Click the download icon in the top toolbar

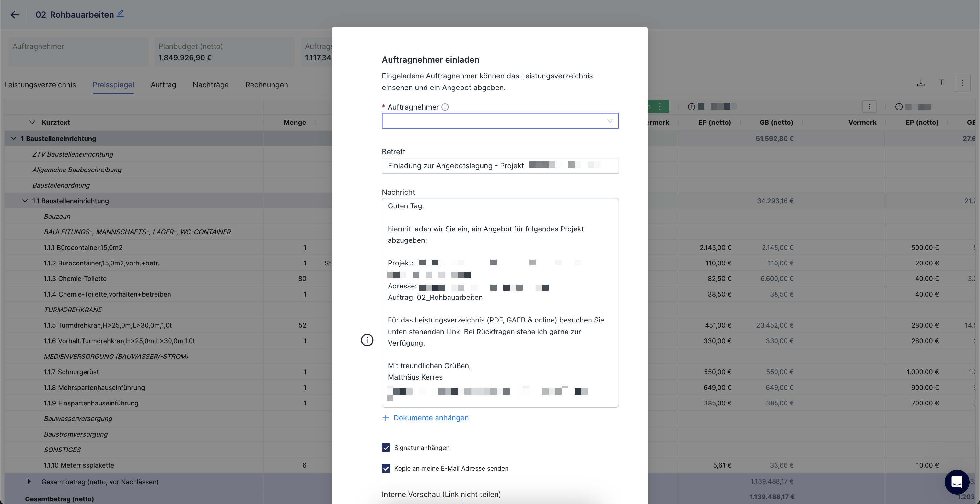click(x=921, y=83)
